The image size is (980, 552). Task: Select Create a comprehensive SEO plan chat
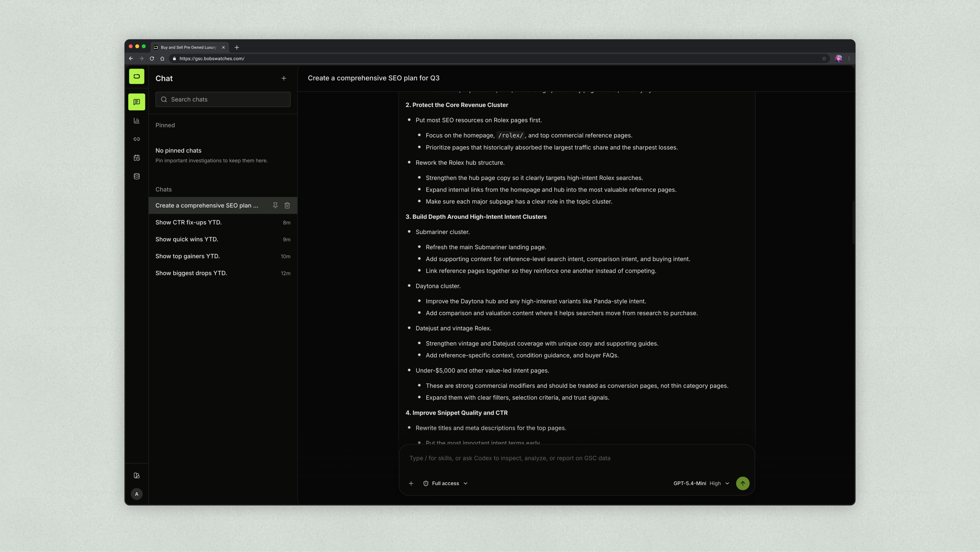(223, 206)
